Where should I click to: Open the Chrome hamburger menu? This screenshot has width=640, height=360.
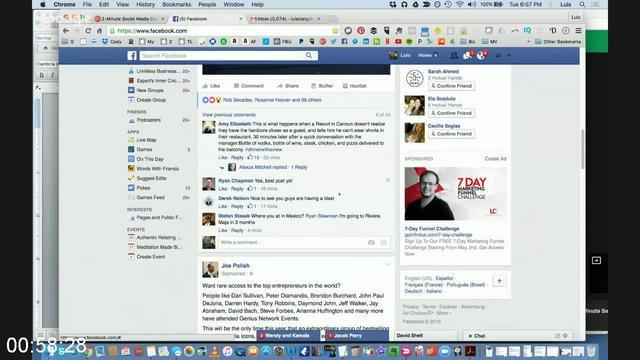[578, 31]
